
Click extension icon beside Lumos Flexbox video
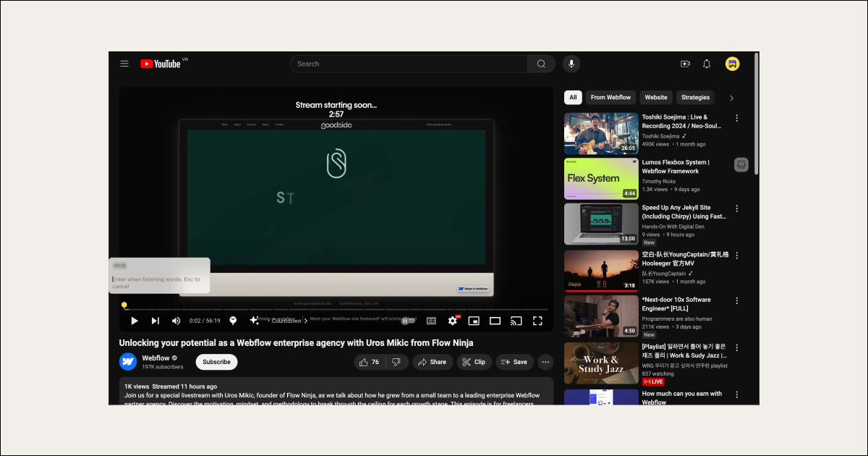(741, 165)
